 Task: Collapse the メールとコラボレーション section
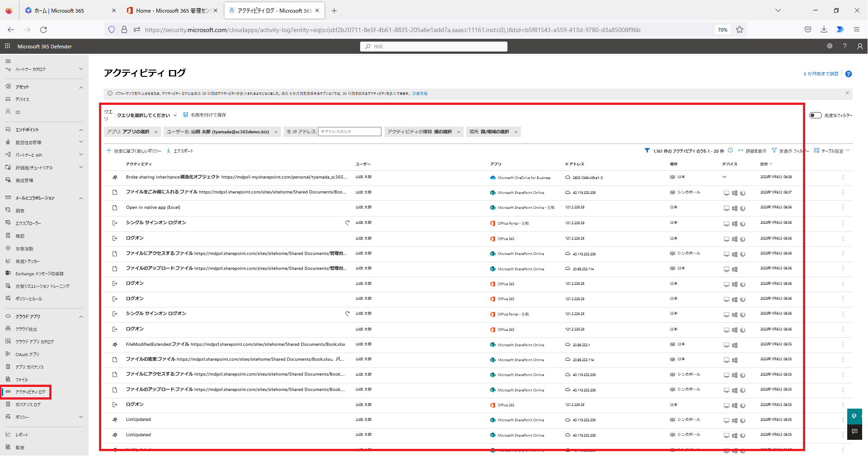pos(81,198)
